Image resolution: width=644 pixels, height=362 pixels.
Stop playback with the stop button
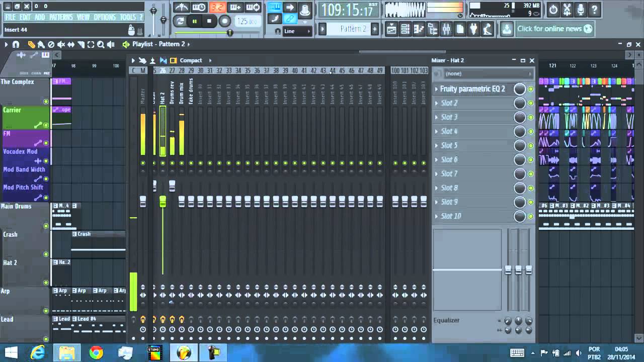[209, 21]
